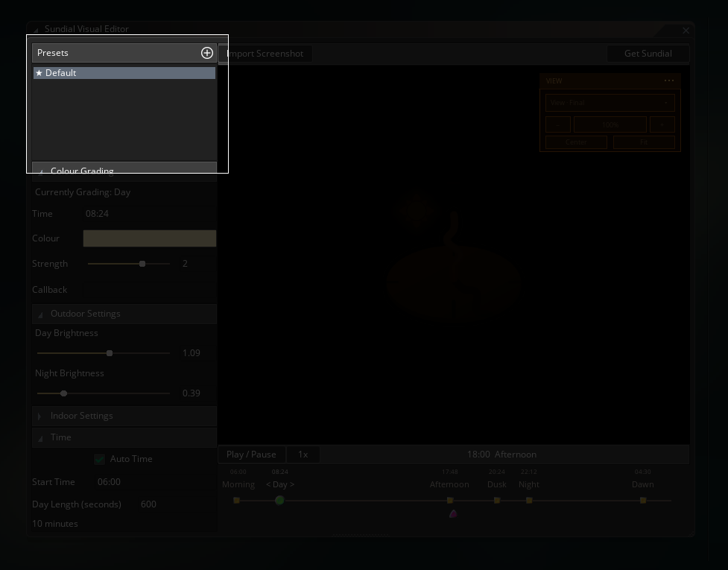Image resolution: width=728 pixels, height=570 pixels.
Task: Collapse the Sundial Visual Editor window triangle
Action: coord(37,30)
